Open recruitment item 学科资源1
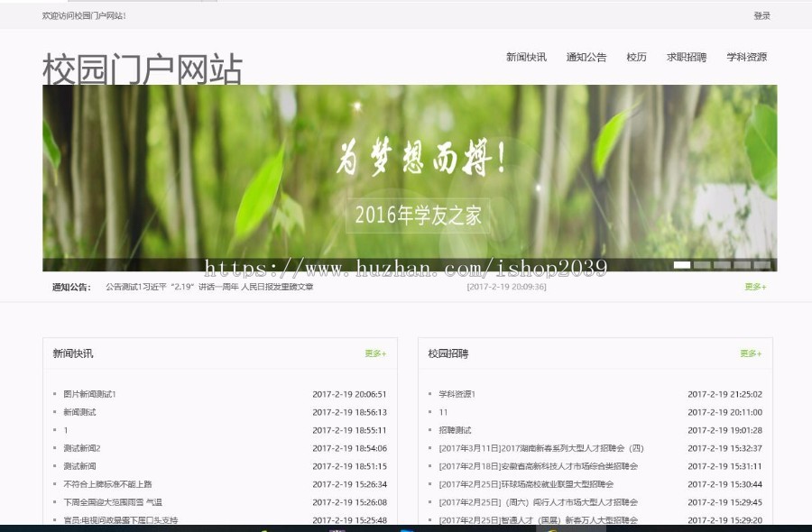The height and width of the screenshot is (532, 812). (457, 394)
